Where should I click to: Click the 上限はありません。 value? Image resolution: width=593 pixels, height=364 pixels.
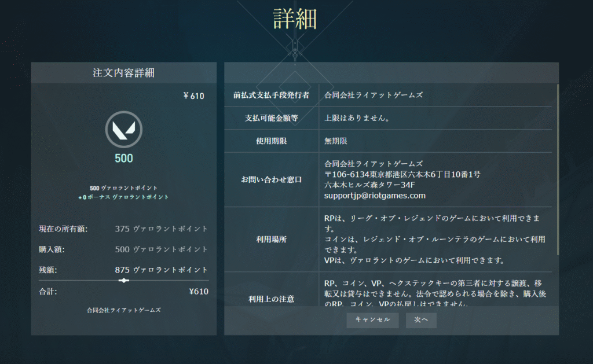(357, 118)
